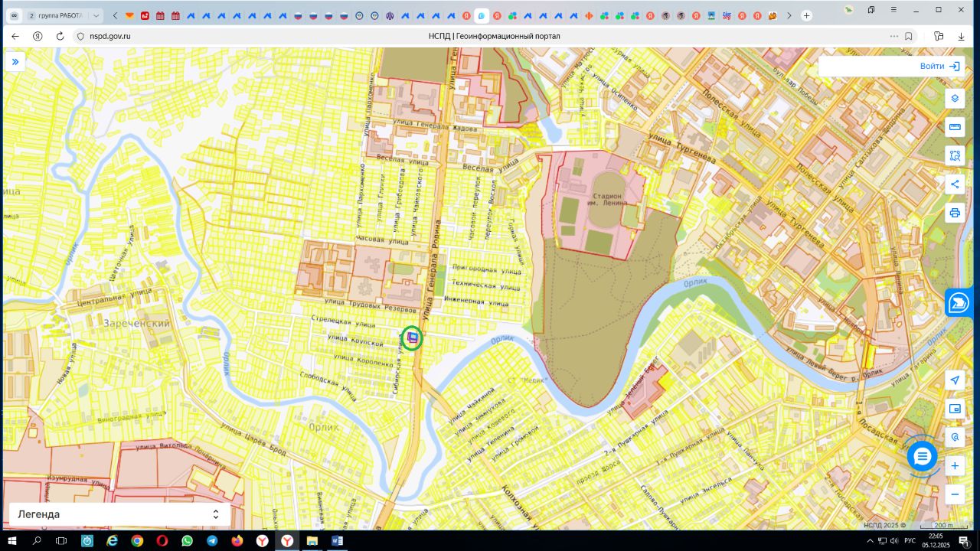Open tab group dropdown arrow

click(96, 15)
